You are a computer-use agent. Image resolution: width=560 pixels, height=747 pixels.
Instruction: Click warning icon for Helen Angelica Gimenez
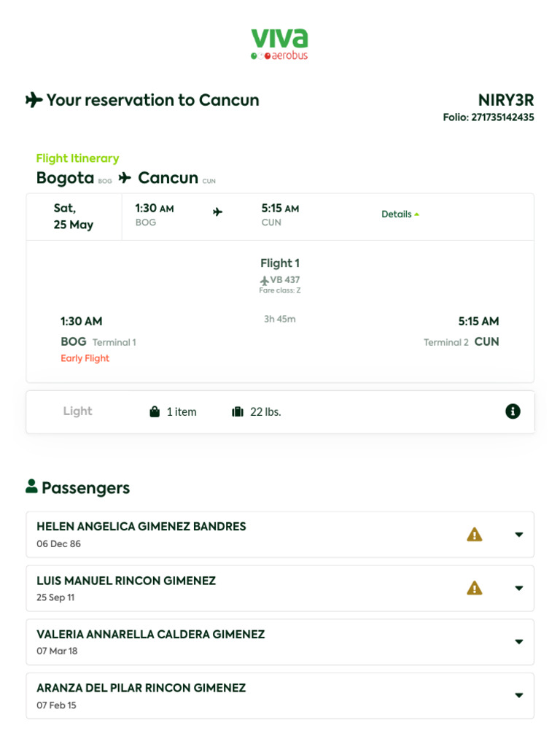[x=475, y=535]
